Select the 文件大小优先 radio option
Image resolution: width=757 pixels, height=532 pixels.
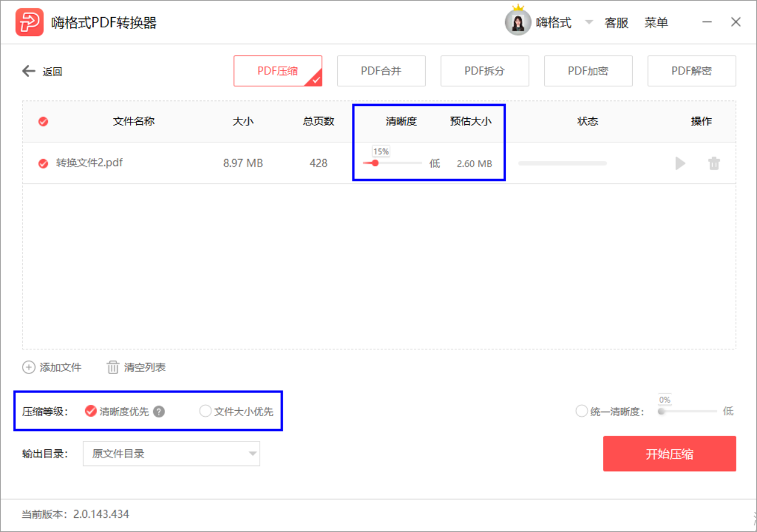205,411
